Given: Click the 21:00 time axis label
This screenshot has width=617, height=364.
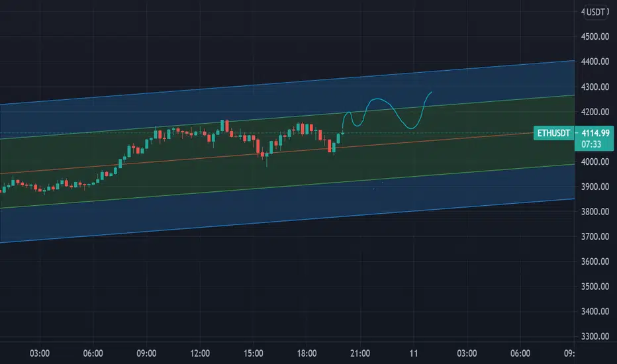Looking at the screenshot, I should tap(360, 353).
